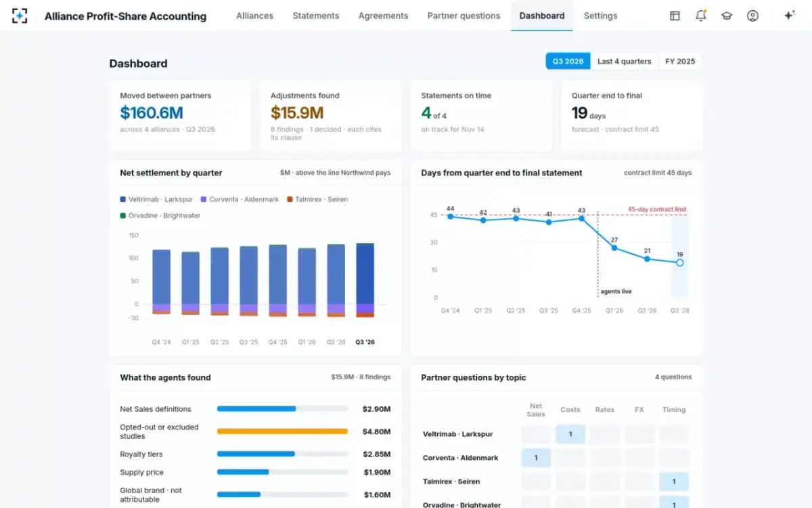Click the 27-day point for Q1 '26
This screenshot has height=508, width=812.
(614, 248)
